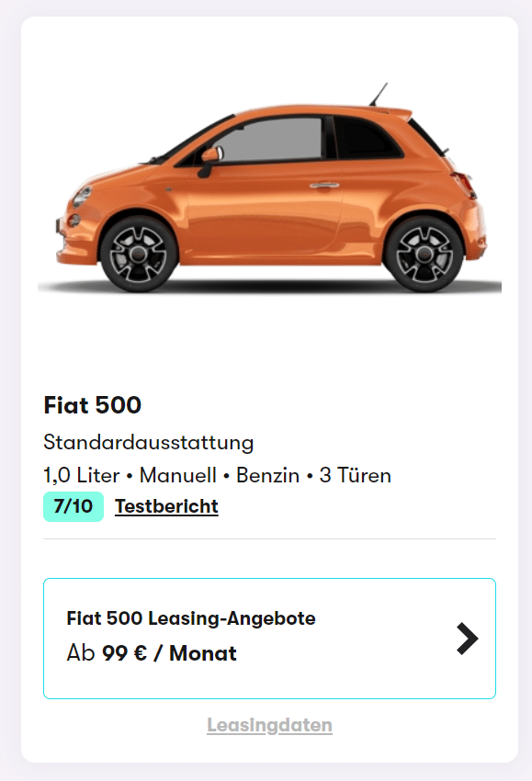
Task: Click the chevron arrow in the leasing offer box
Action: (468, 638)
